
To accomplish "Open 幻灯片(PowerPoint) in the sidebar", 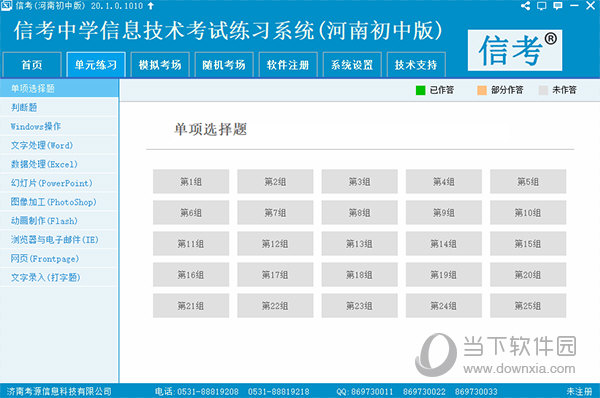I will (x=59, y=183).
